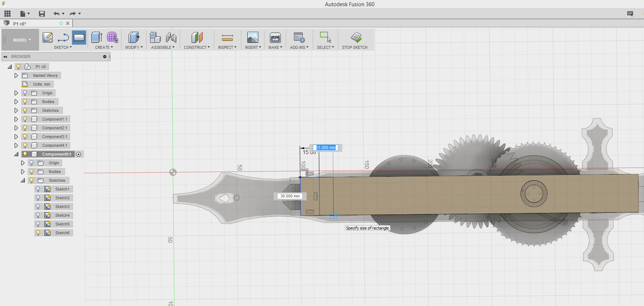Select the Rectangle sketch tool
The height and width of the screenshot is (306, 644).
click(79, 38)
